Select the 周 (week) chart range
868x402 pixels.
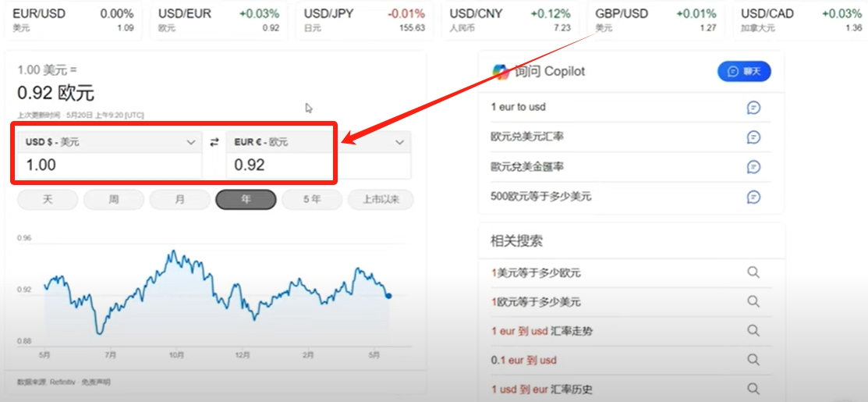coord(114,200)
